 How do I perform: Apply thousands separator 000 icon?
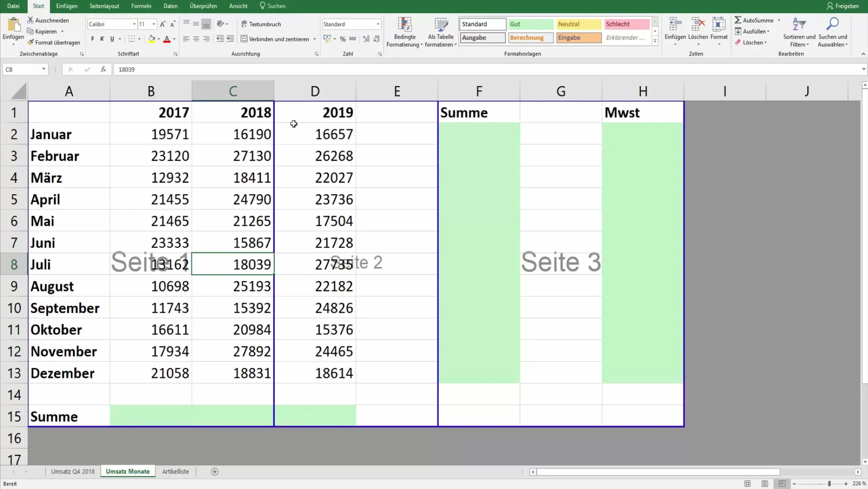(353, 39)
